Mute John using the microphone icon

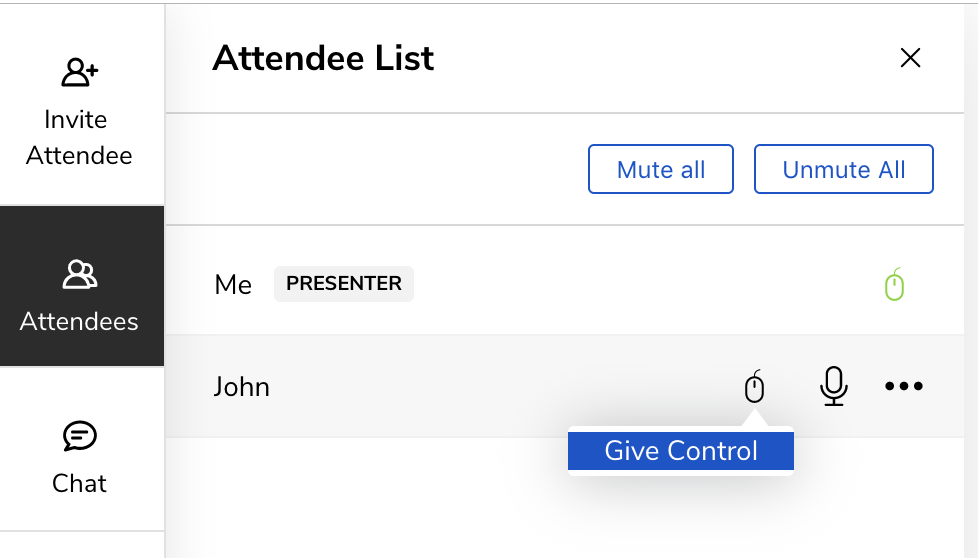[833, 387]
